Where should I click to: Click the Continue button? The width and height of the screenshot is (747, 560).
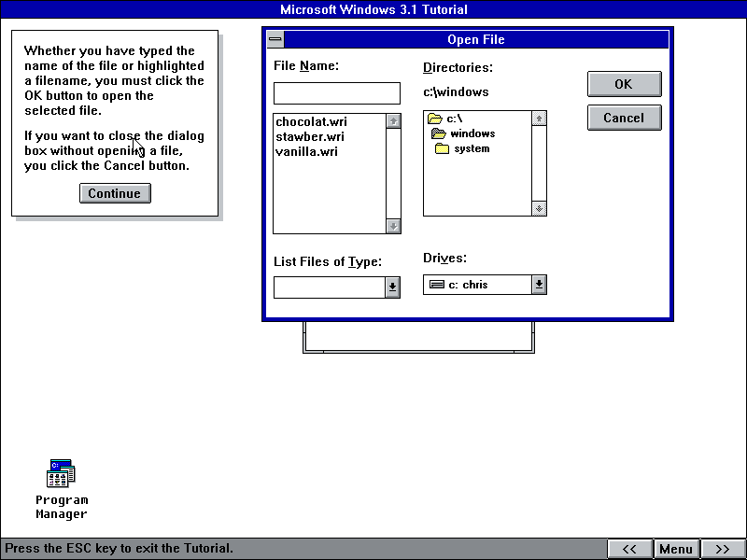click(x=115, y=193)
